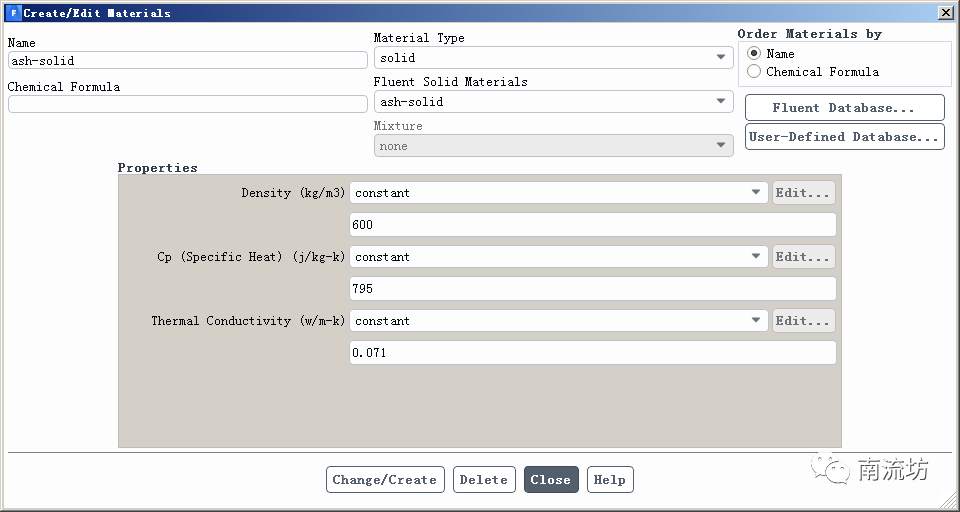Viewport: 960px width, 512px height.
Task: Select the Name ordering radio button
Action: coord(754,54)
